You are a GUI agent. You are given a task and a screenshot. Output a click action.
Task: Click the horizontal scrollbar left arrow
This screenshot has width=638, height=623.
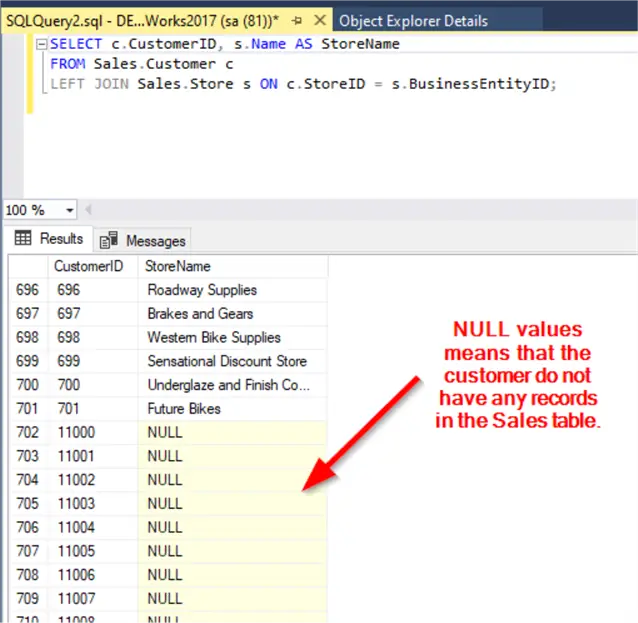pos(87,210)
